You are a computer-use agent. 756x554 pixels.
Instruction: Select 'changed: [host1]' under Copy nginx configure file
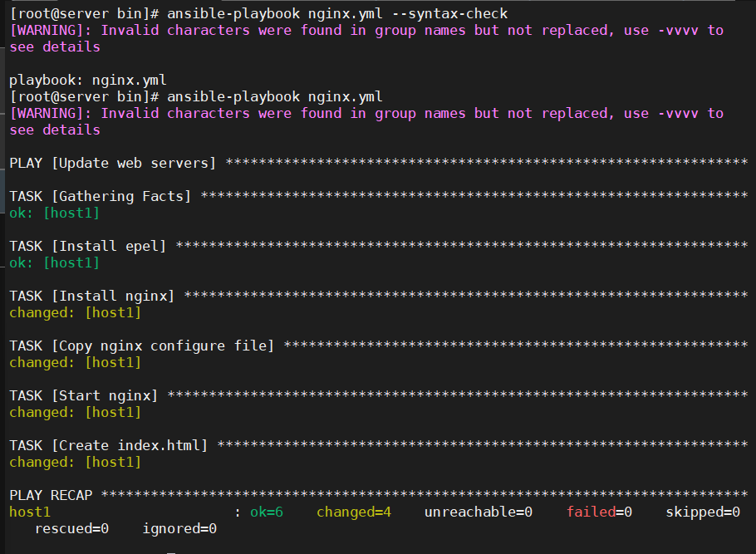(76, 363)
